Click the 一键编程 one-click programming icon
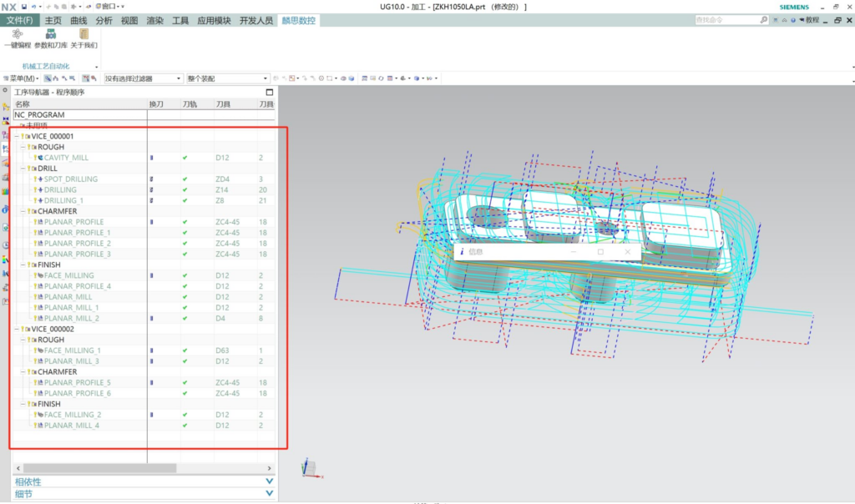Viewport: 855px width, 504px height. (18, 34)
